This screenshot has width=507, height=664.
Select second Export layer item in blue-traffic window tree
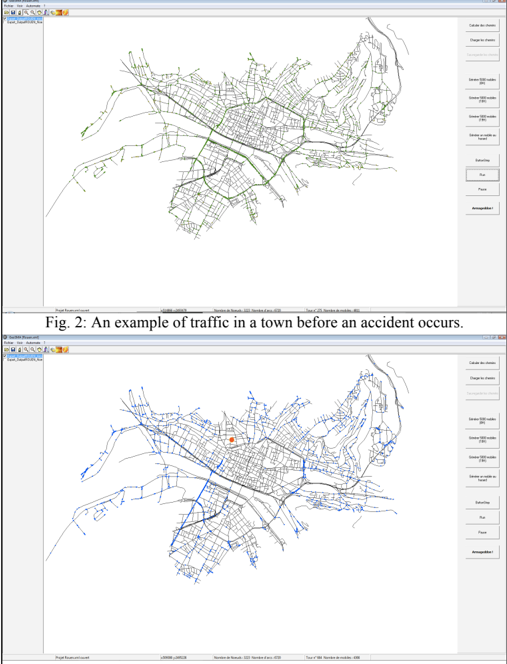coord(25,359)
